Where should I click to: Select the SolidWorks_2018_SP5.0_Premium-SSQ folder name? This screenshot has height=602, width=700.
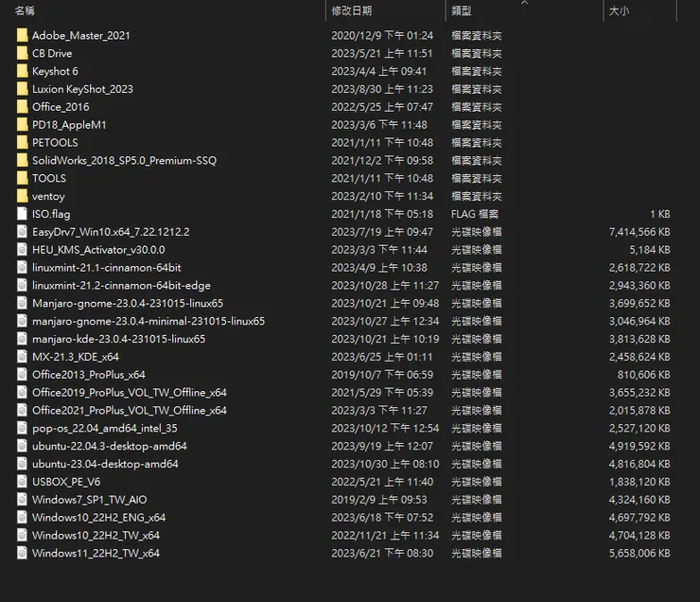click(124, 161)
